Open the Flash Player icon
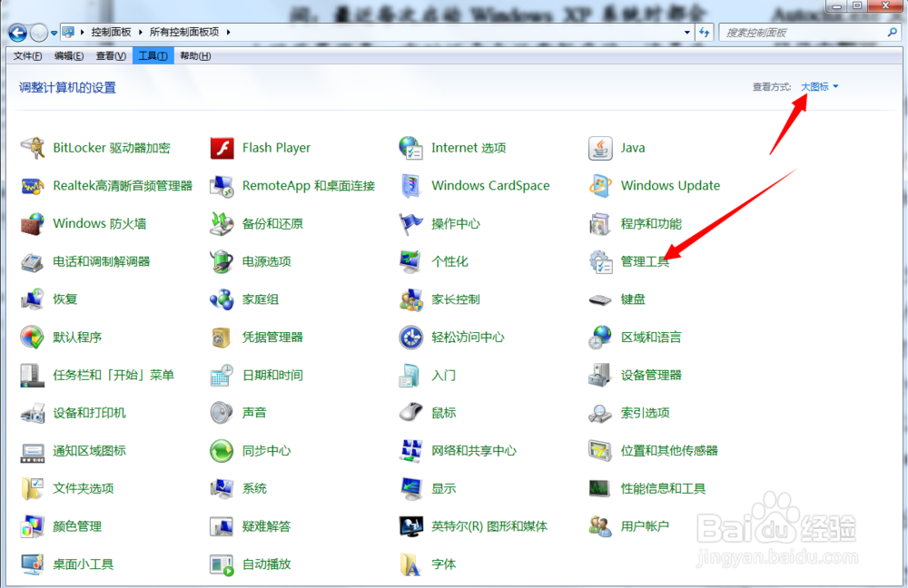This screenshot has height=588, width=908. [222, 148]
